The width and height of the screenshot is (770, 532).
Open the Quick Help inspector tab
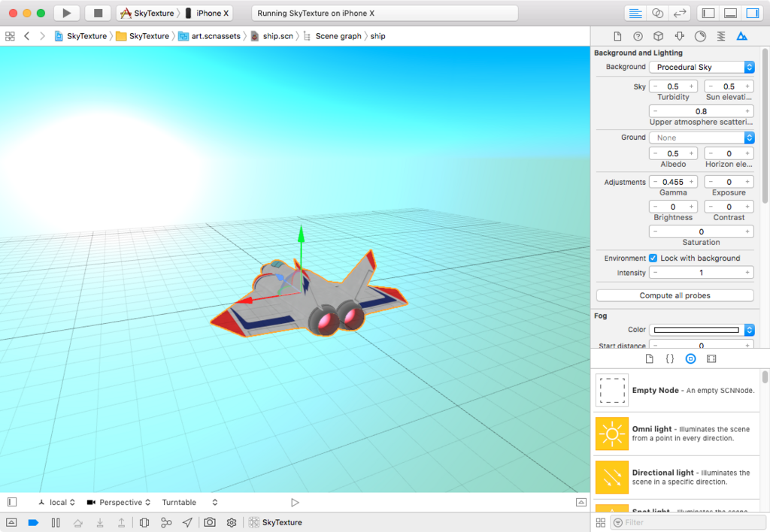click(638, 36)
